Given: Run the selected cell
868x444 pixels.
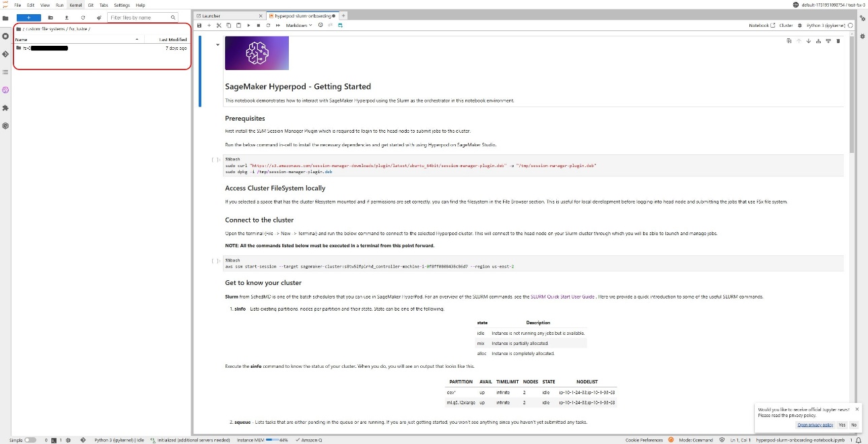Looking at the screenshot, I should click(248, 26).
